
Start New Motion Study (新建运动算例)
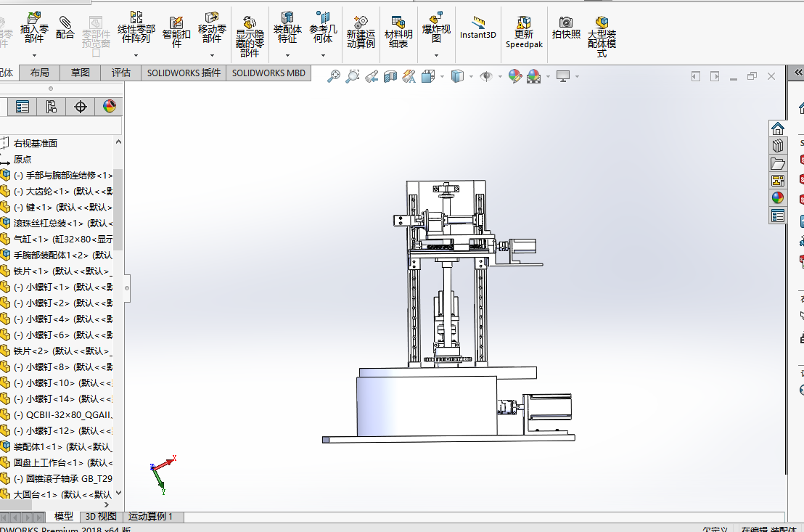click(361, 32)
